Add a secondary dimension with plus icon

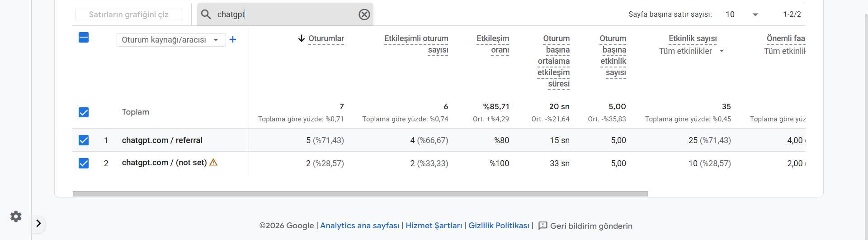click(233, 39)
